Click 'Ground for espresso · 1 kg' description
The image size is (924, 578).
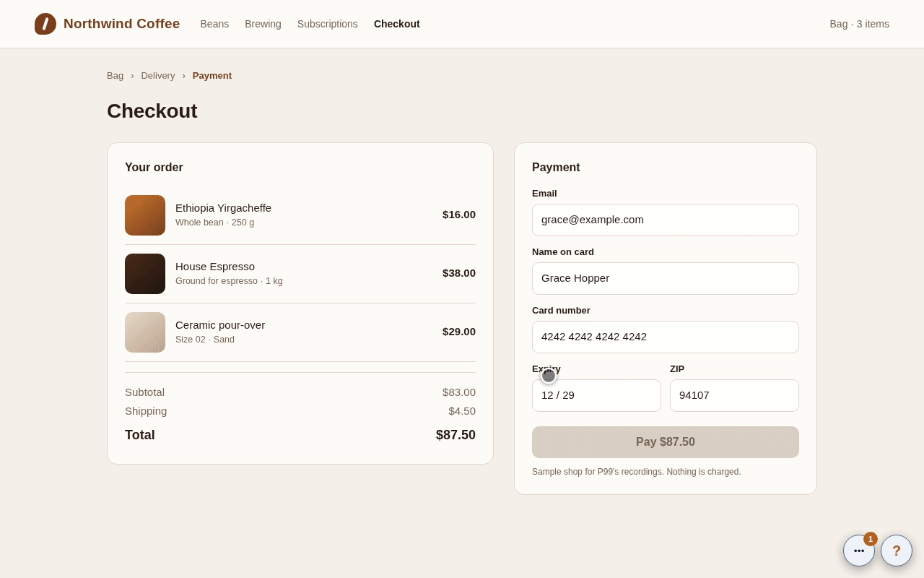tap(229, 281)
